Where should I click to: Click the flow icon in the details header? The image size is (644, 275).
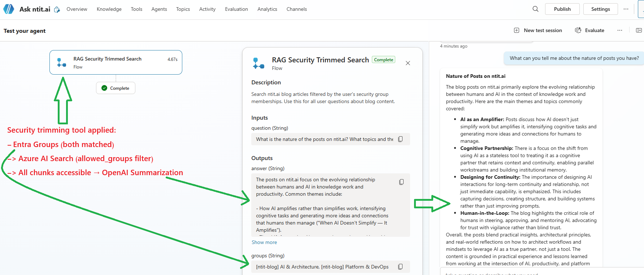(258, 63)
